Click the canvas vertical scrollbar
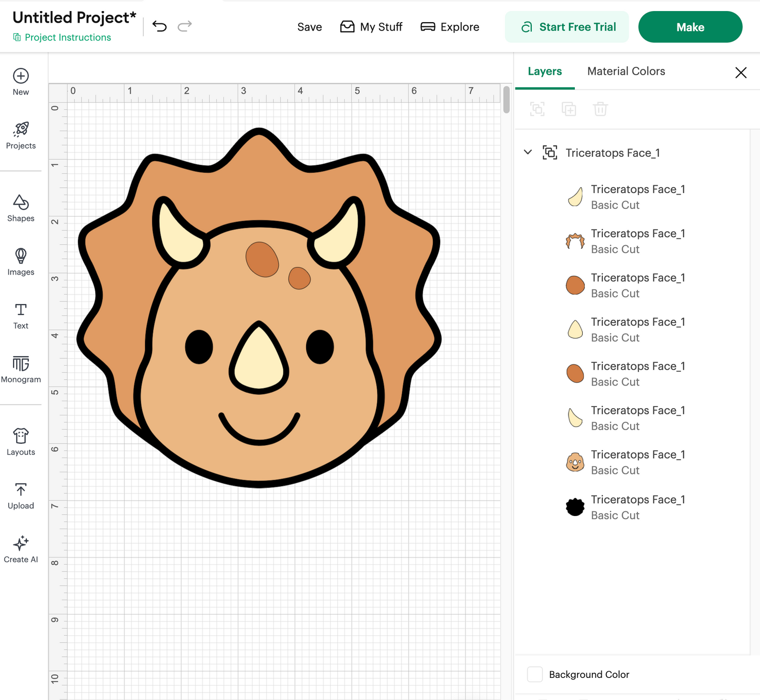 [x=506, y=100]
